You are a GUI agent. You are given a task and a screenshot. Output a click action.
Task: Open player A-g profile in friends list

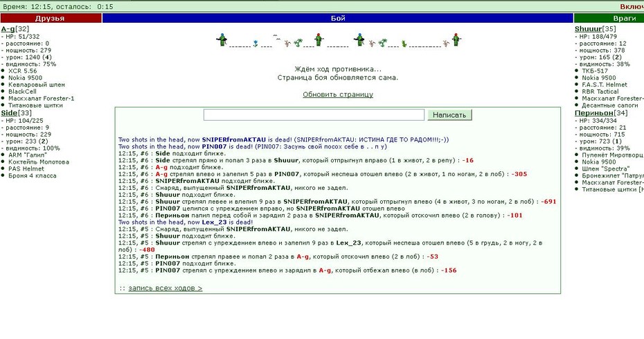[x=8, y=29]
